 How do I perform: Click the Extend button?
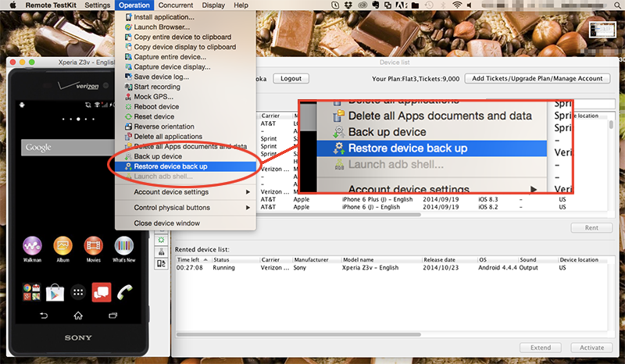[x=541, y=348]
